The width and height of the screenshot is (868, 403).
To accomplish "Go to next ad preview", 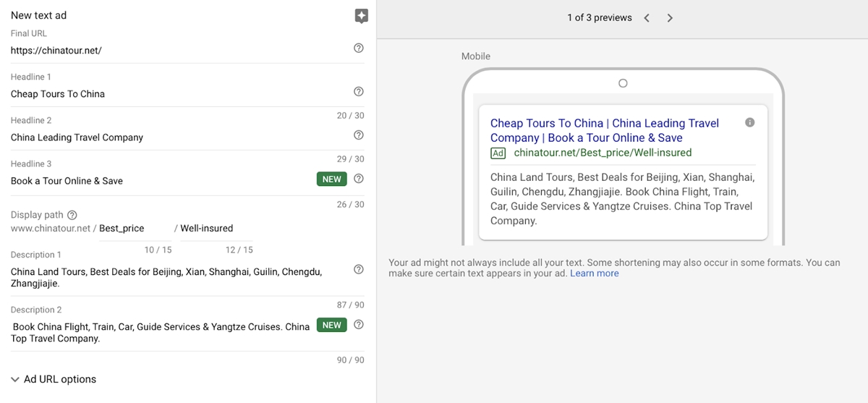I will tap(670, 18).
